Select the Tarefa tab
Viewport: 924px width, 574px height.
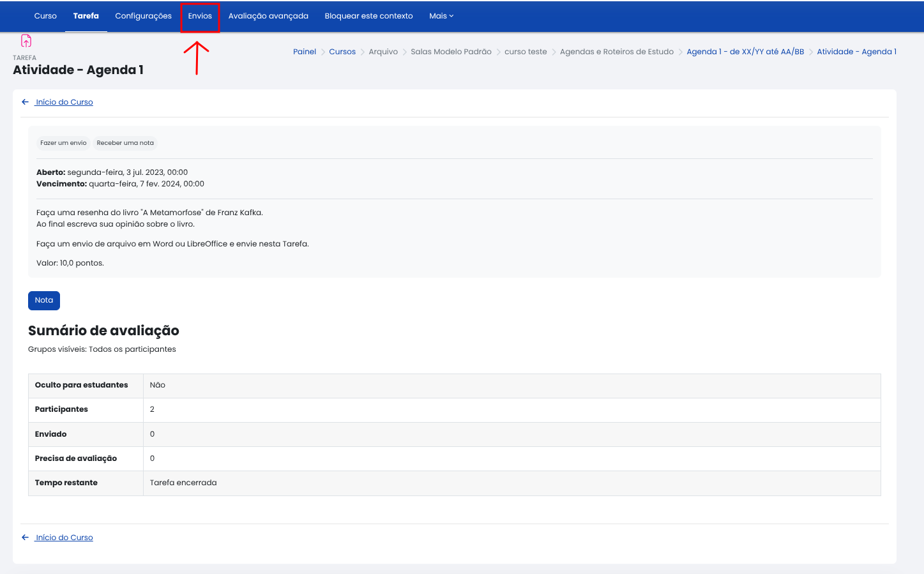[86, 16]
